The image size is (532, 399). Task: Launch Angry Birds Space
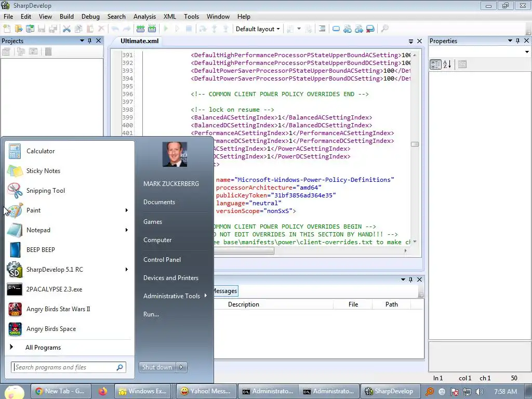(x=70, y=328)
